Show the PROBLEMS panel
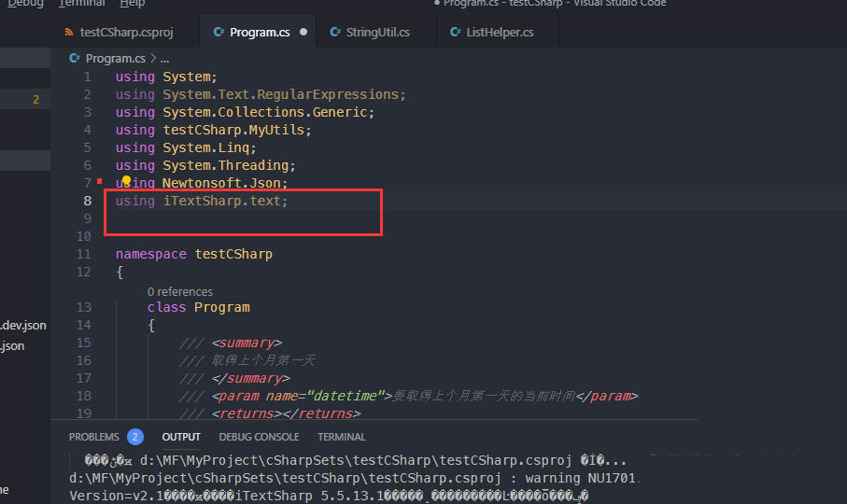Screen dimensions: 847x504 click(94, 437)
